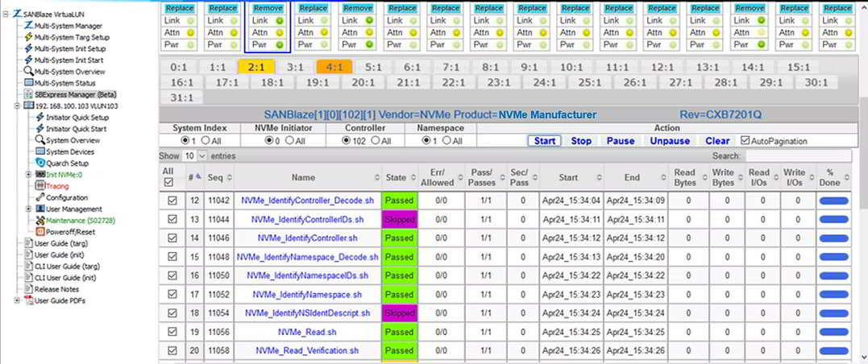Click the Unpause action button
Screen dimensions: 868x364
[670, 141]
